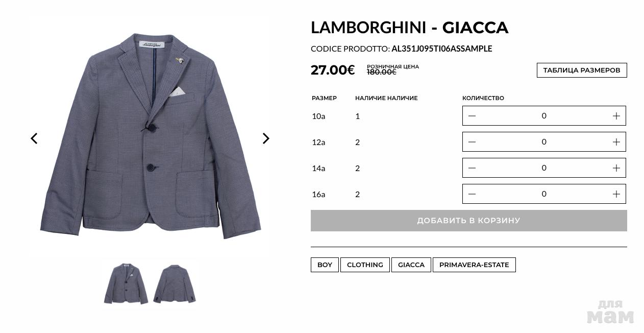This screenshot has height=333, width=644.
Task: Show front view jacket thumbnail
Action: tap(126, 283)
